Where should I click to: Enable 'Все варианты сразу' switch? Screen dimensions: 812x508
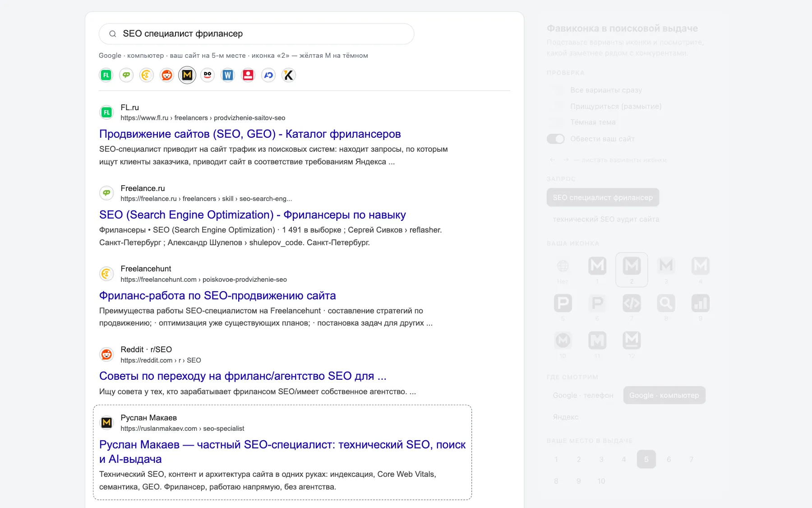[x=556, y=90]
